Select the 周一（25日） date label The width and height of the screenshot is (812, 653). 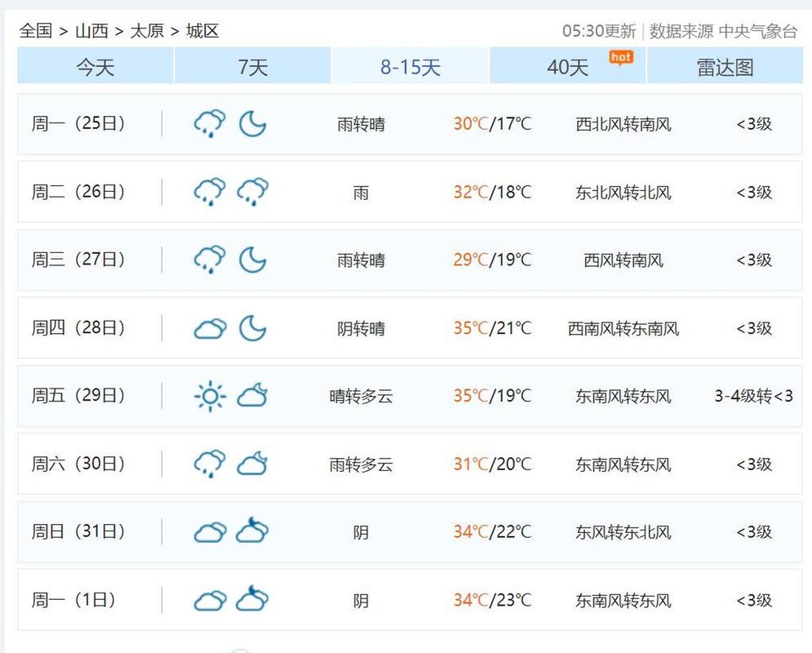[78, 123]
